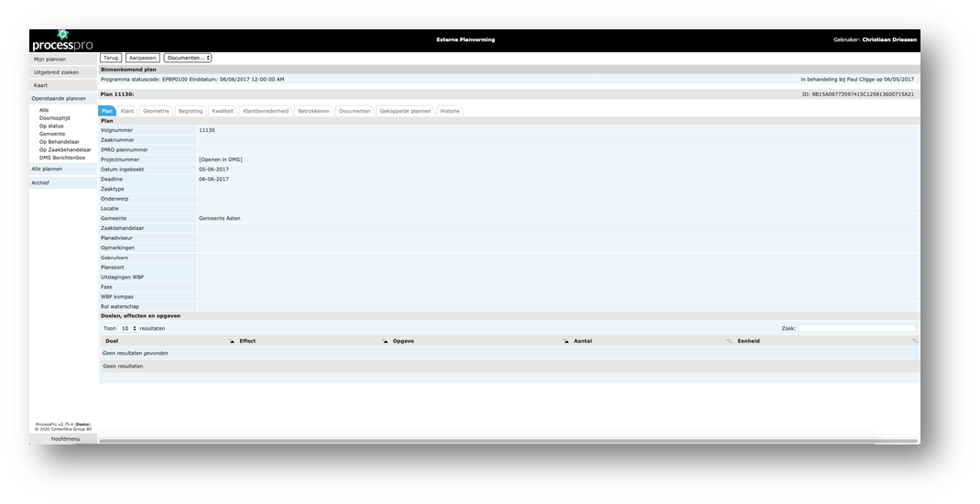Click the Hoofdmenu button at the bottom
Viewport: 980px width, 504px height.
[64, 439]
